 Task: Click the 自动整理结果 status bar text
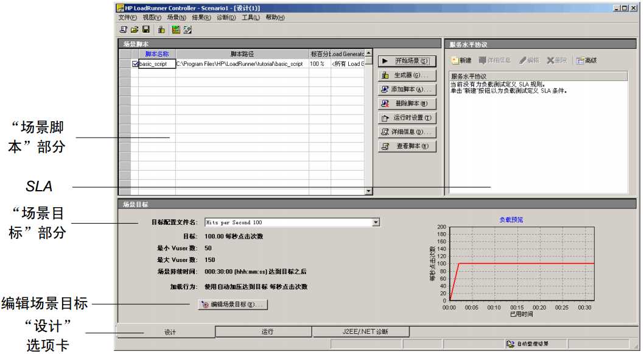click(532, 344)
